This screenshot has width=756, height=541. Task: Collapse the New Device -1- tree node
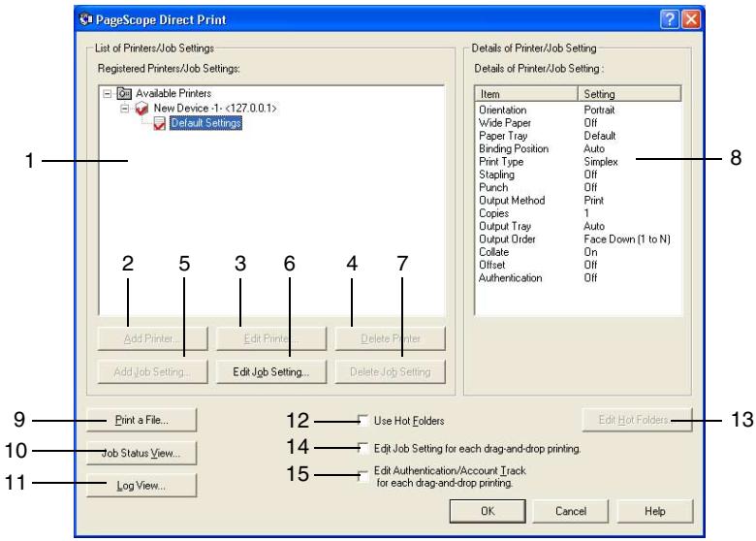coord(125,109)
